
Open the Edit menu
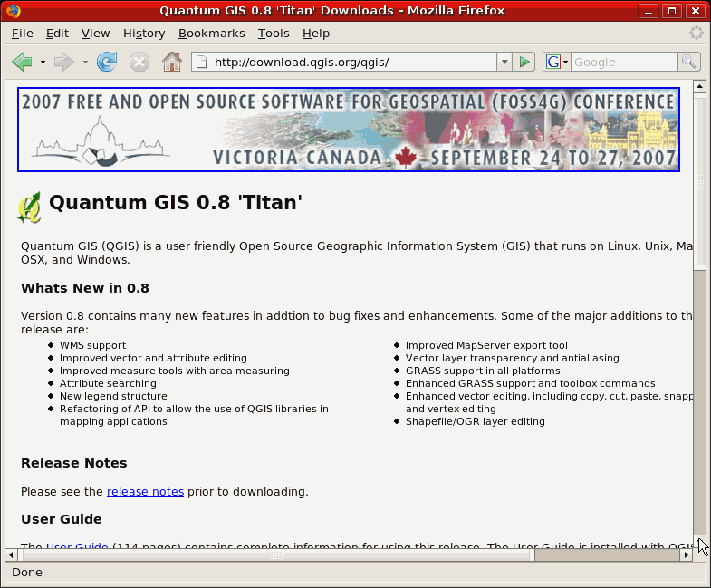coord(57,34)
